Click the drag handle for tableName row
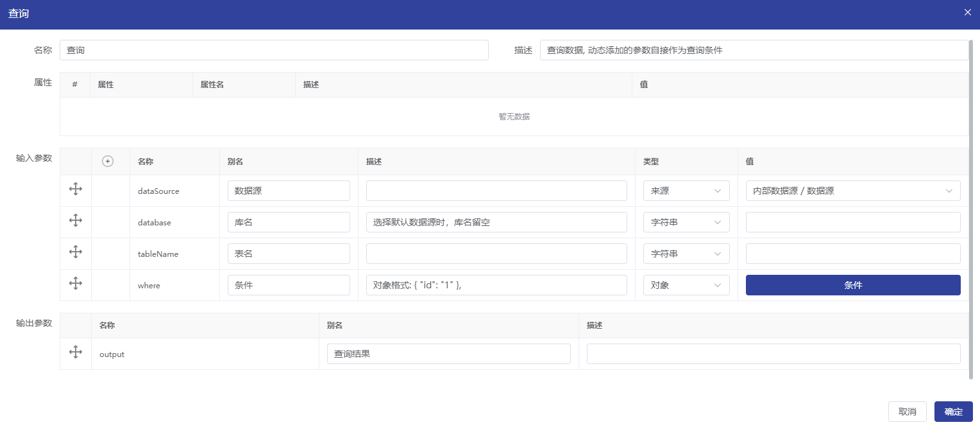The height and width of the screenshot is (427, 980). [x=76, y=252]
